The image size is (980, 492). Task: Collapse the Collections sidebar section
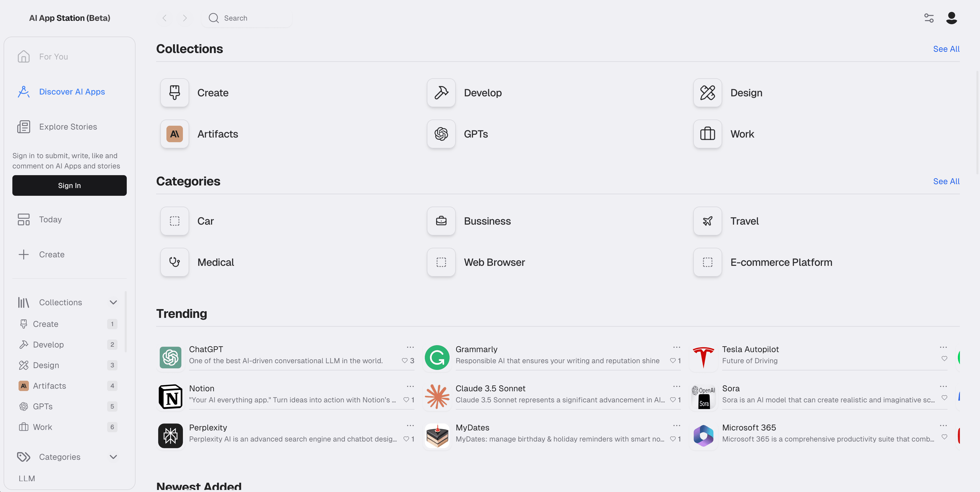[x=113, y=302]
